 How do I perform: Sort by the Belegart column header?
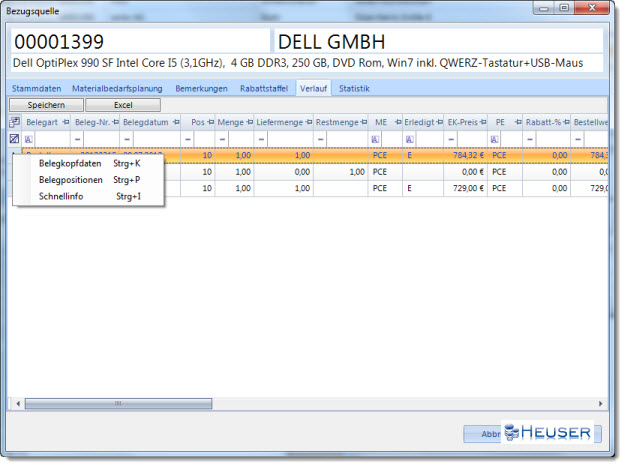coord(42,122)
